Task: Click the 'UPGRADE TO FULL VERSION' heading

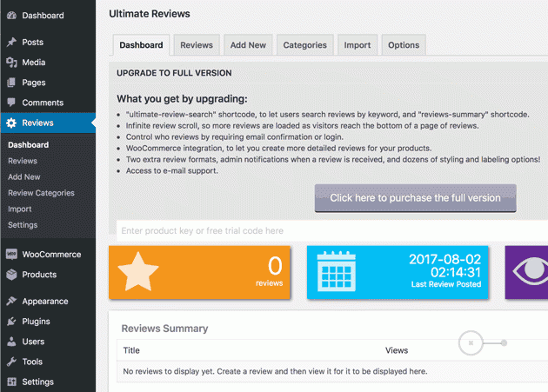Action: tap(174, 73)
